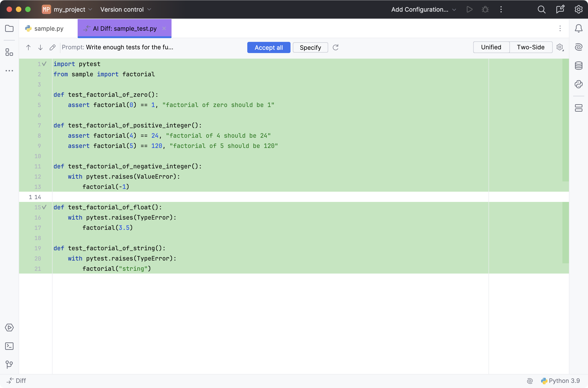Click on "def test_factorial_of_zero():"

106,94
